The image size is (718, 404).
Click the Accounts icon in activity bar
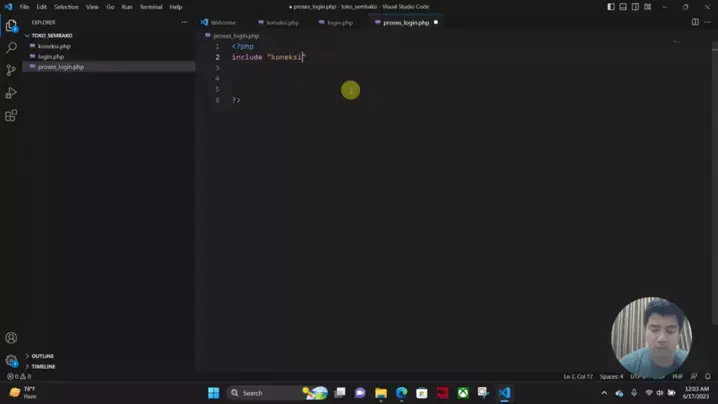tap(11, 338)
